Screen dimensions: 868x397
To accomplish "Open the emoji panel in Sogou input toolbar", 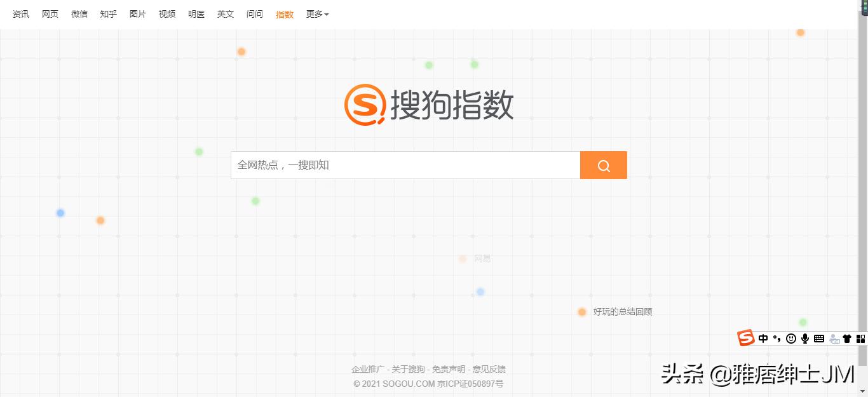I will (x=791, y=339).
